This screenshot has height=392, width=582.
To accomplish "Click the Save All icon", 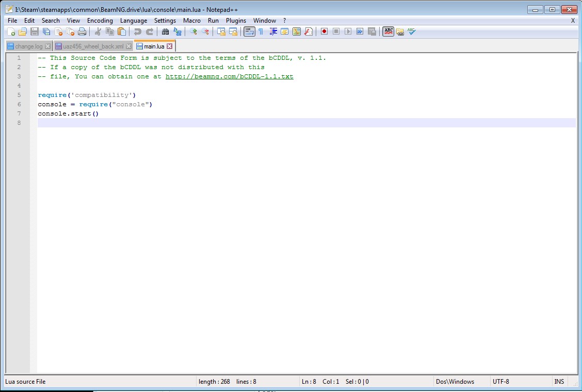I will click(x=46, y=31).
